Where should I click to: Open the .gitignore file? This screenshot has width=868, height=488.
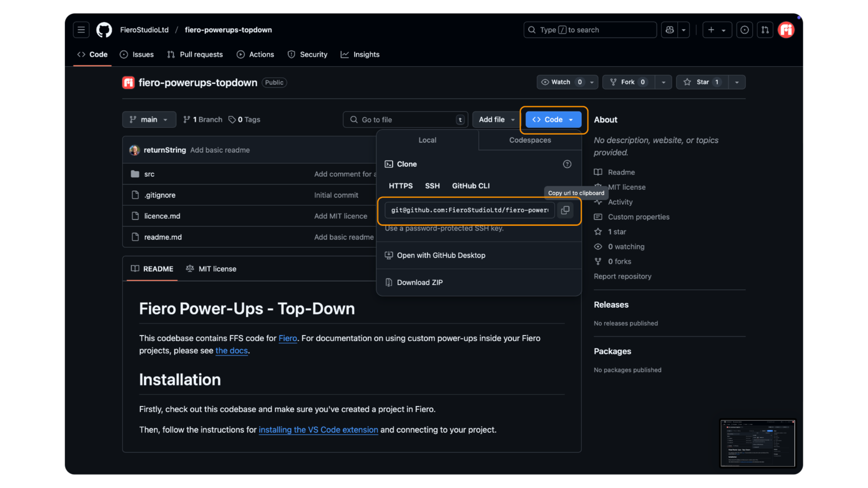click(x=160, y=195)
